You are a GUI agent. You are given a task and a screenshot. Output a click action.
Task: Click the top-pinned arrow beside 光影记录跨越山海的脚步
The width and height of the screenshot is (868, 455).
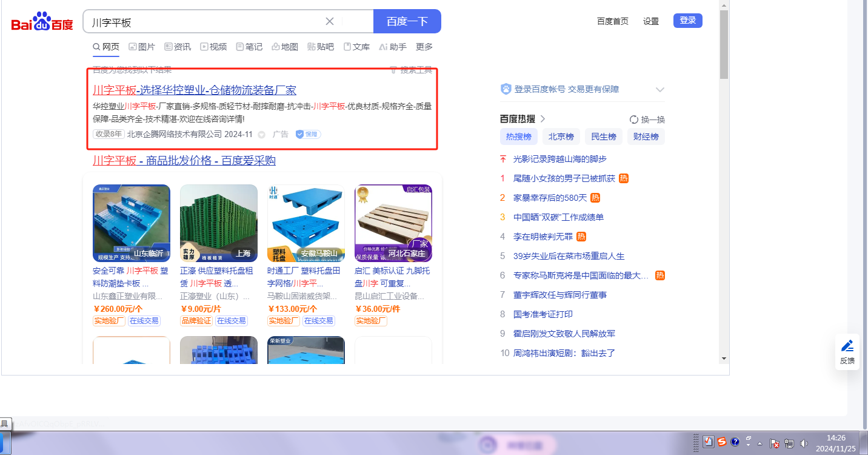tap(502, 159)
